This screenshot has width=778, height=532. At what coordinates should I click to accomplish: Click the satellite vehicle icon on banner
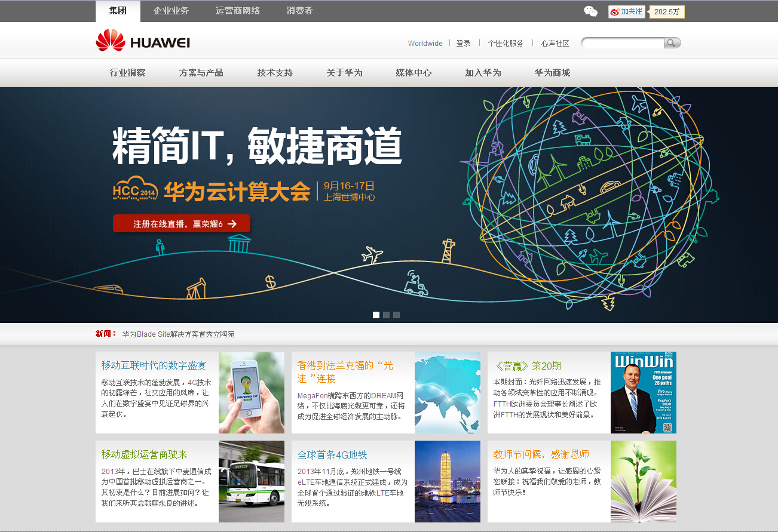[415, 283]
